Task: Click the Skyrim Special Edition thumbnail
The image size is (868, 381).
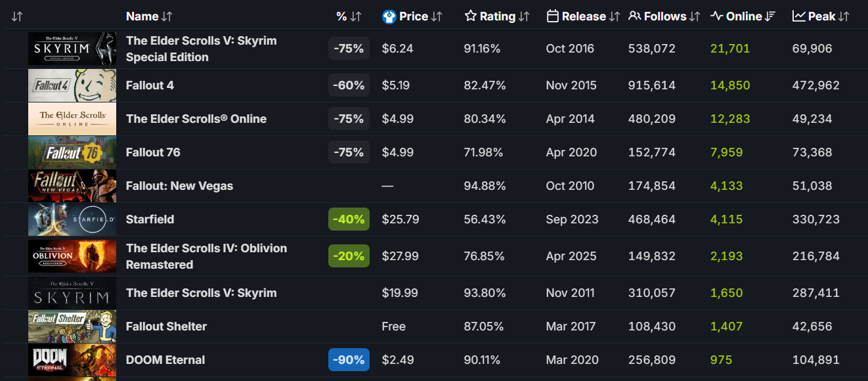Action: pos(72,49)
